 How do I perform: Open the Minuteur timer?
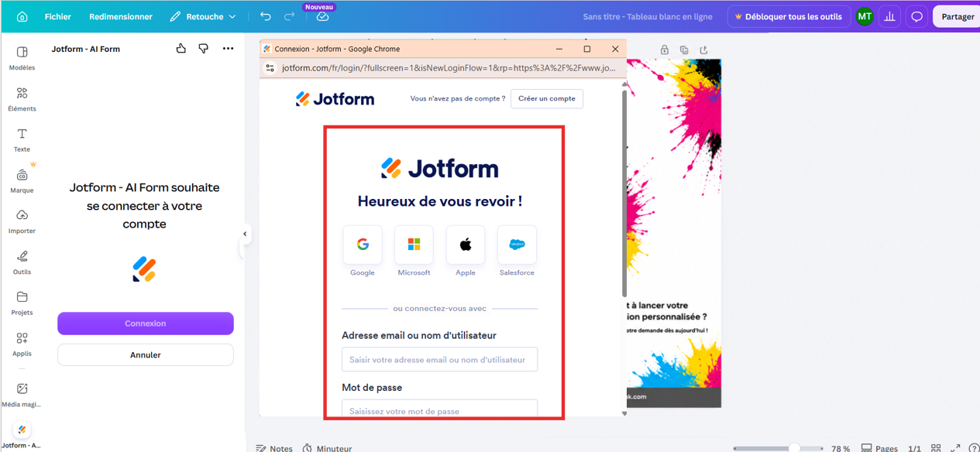tap(327, 447)
